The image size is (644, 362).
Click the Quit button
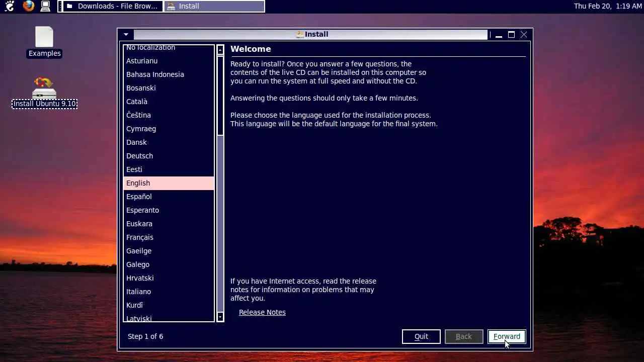421,336
